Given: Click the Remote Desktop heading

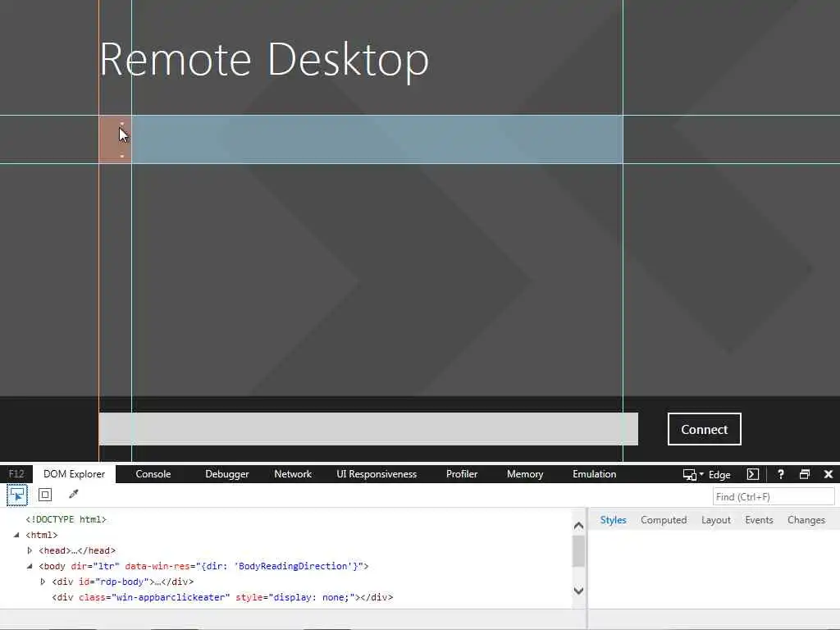Looking at the screenshot, I should coord(264,59).
